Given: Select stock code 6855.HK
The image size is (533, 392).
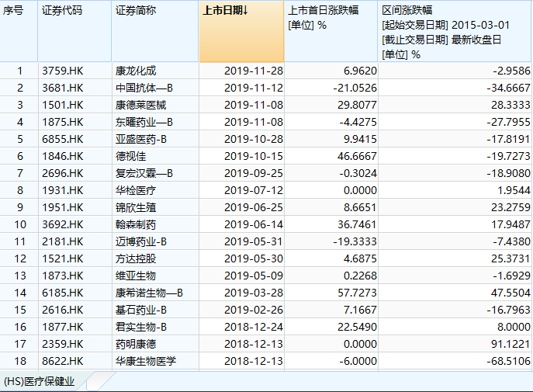Looking at the screenshot, I should click(63, 139).
